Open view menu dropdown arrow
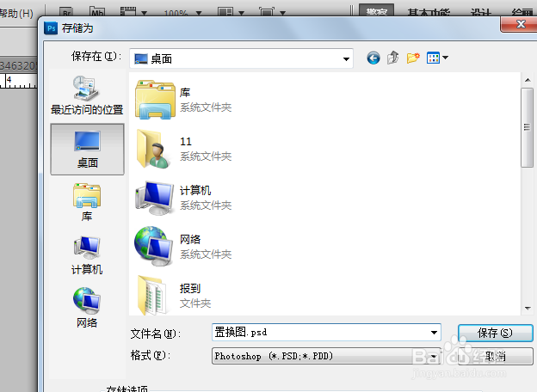 click(x=445, y=58)
